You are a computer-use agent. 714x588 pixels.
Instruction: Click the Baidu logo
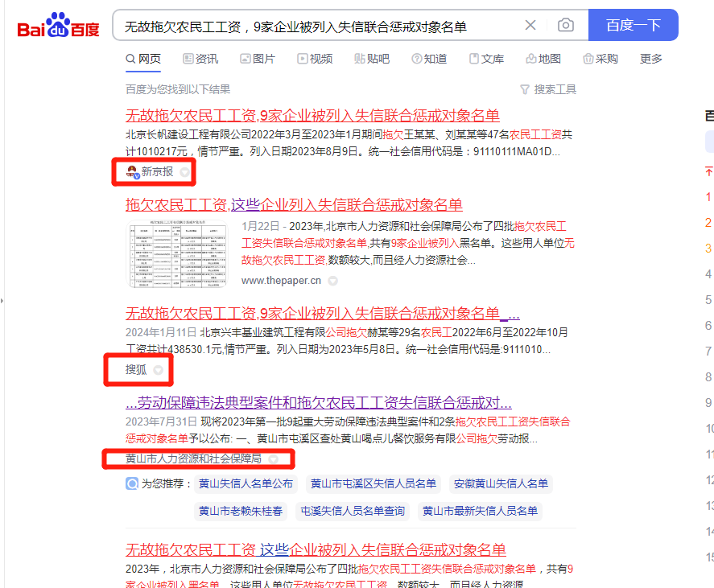click(58, 26)
